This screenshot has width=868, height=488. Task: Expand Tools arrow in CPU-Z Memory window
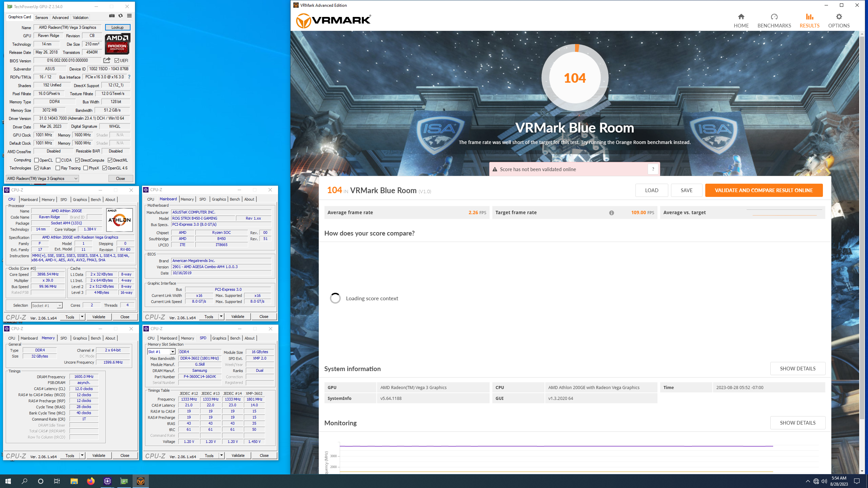coord(82,455)
